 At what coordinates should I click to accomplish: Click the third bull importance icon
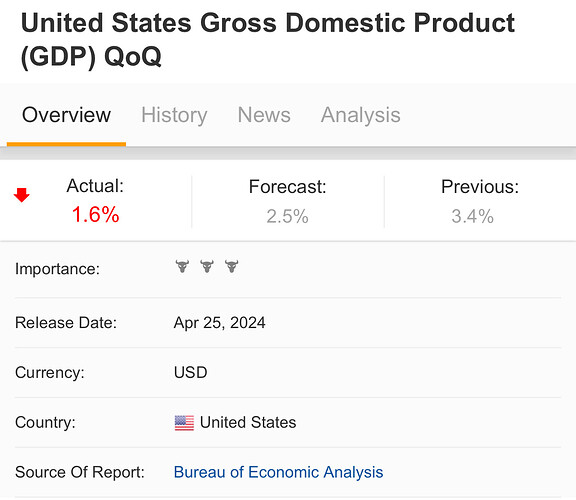pyautogui.click(x=231, y=266)
